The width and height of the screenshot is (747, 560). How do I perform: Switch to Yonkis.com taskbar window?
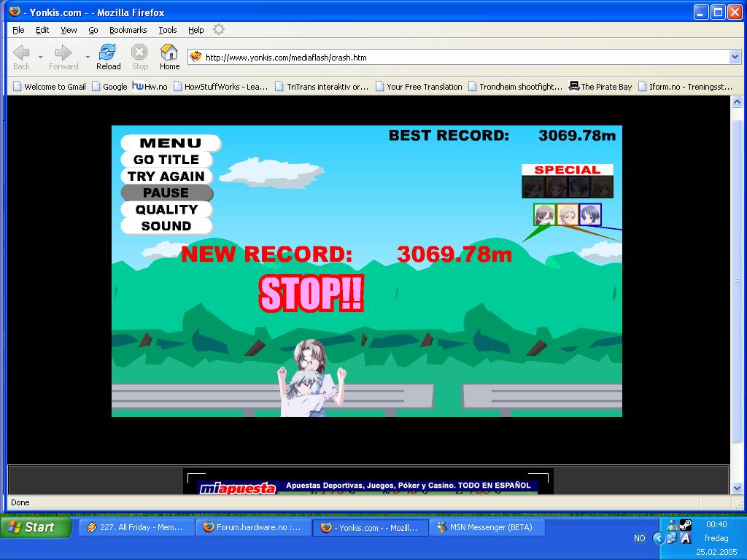370,528
